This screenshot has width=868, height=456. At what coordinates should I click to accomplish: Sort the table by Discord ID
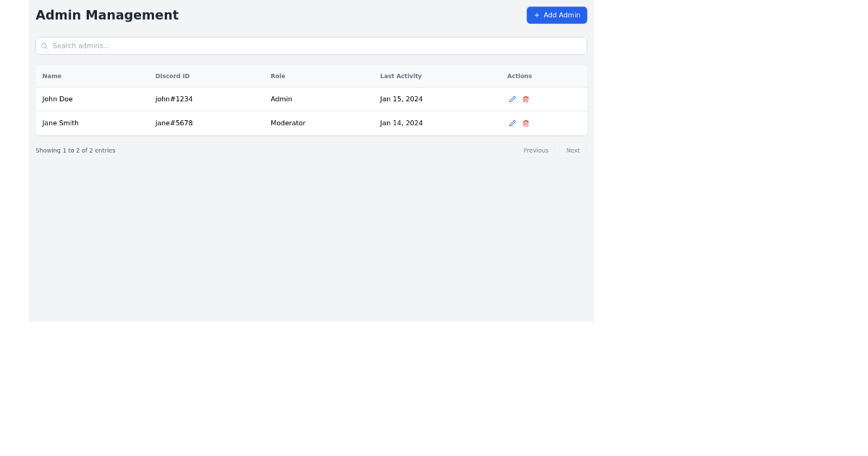tap(172, 76)
